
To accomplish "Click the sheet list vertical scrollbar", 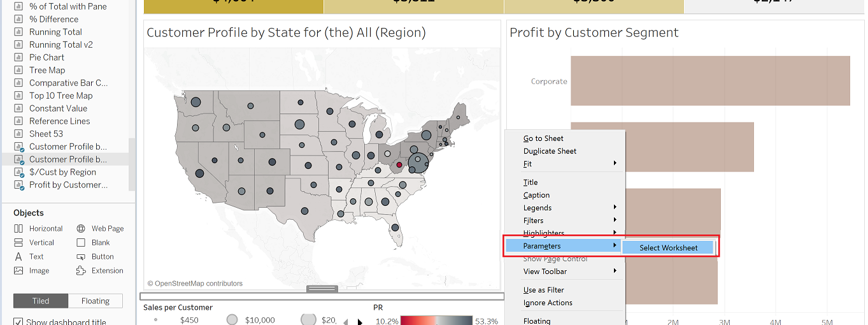I will click(132, 164).
